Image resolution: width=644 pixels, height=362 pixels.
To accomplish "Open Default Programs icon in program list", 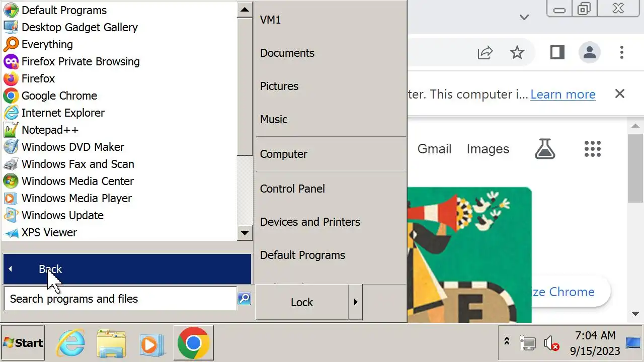I will (x=11, y=10).
